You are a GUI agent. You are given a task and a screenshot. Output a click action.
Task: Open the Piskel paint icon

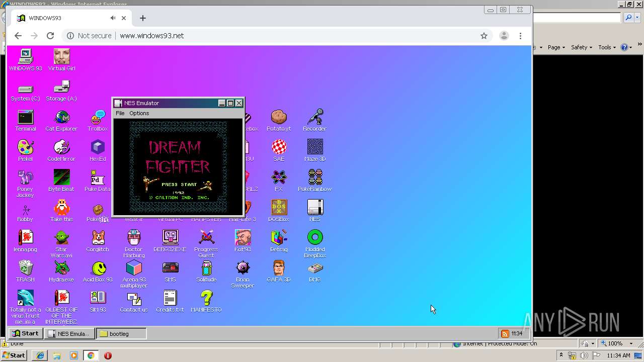[25, 151]
